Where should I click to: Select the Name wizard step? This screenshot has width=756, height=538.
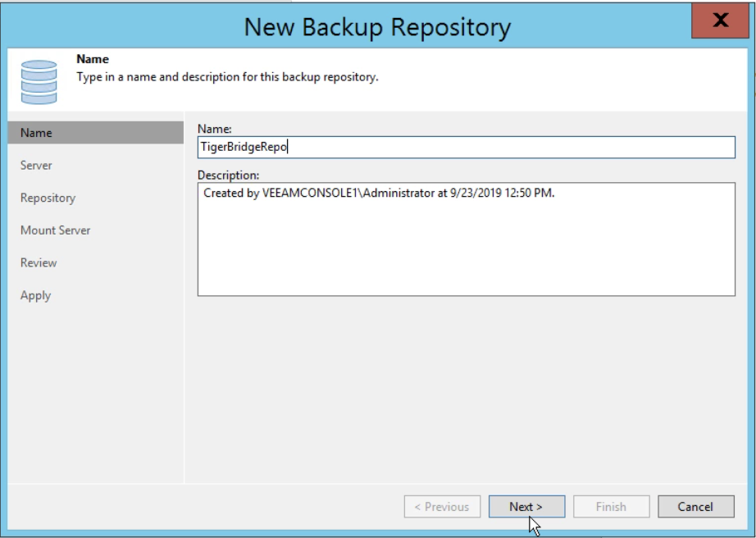point(95,133)
